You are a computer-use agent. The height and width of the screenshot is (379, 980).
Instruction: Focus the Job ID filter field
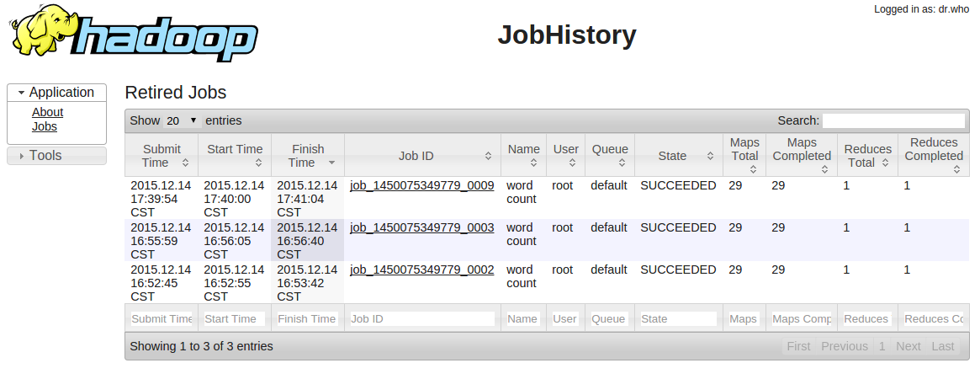421,319
